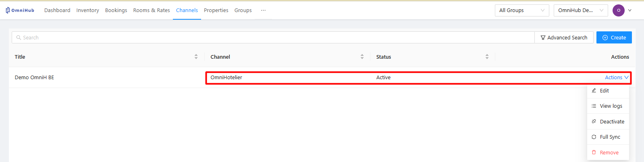Click the search magnifier icon
This screenshot has height=162, width=644.
click(19, 37)
